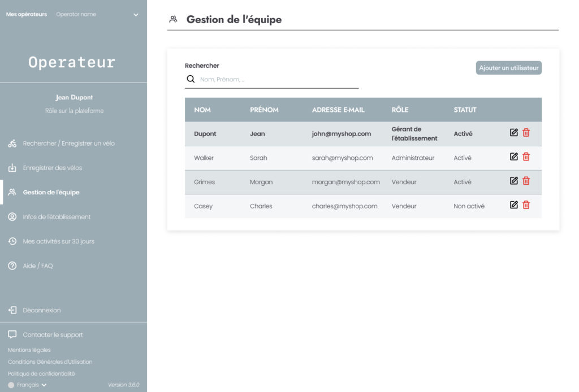579x392 pixels.
Task: Open Infos de l'établissement
Action: (x=57, y=217)
